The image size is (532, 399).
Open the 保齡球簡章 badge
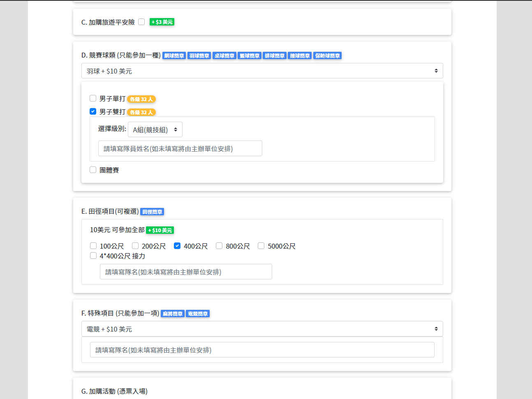(x=327, y=55)
